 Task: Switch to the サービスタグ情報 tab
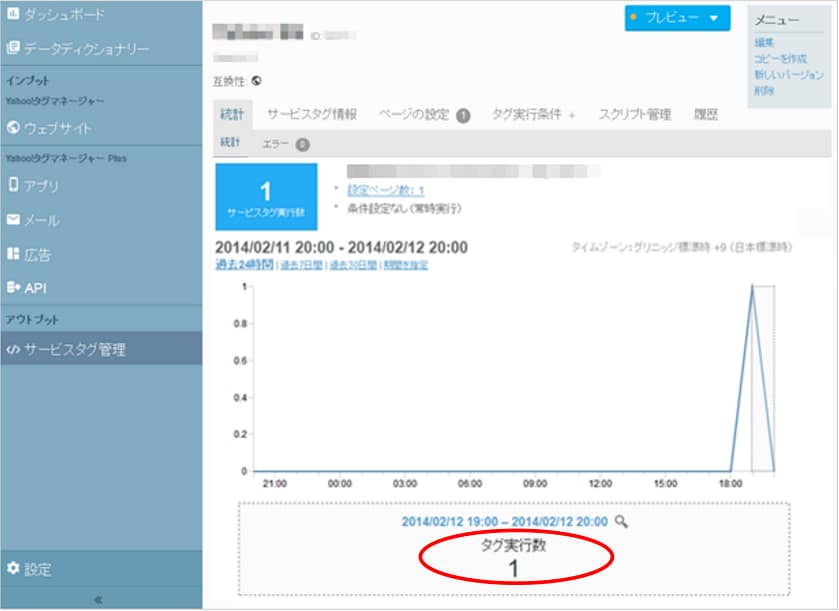click(311, 115)
